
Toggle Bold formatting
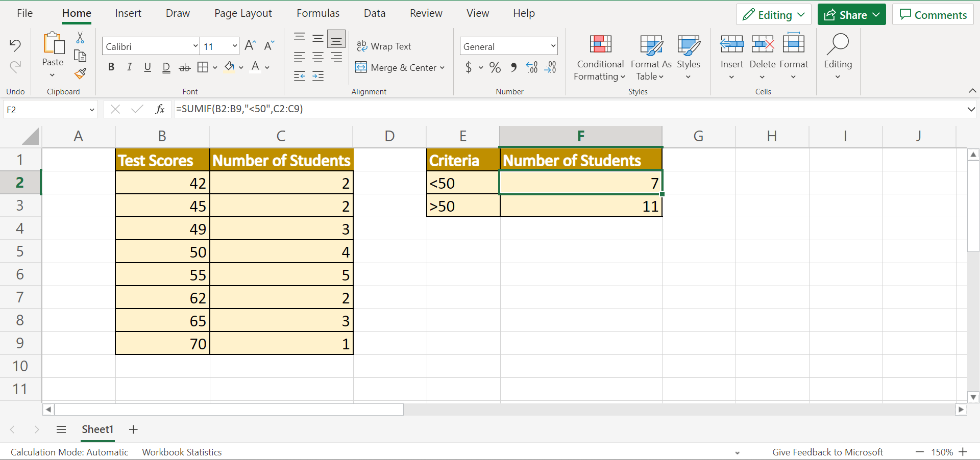(111, 67)
